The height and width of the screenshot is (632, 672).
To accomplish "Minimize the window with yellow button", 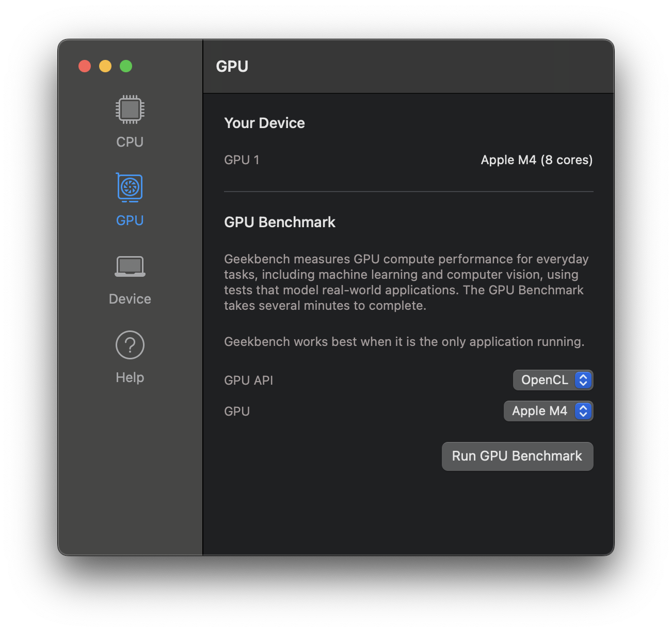I will point(105,66).
